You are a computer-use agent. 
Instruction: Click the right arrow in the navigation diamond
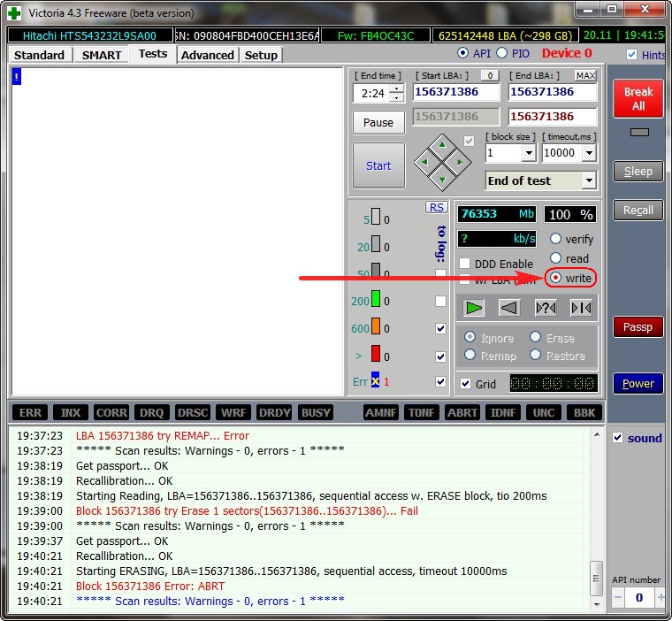(460, 162)
